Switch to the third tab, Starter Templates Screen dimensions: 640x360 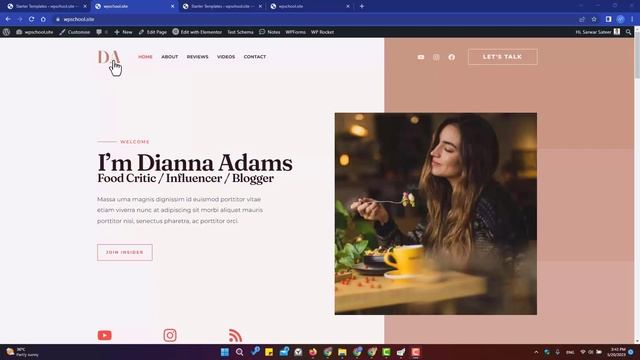(x=222, y=6)
